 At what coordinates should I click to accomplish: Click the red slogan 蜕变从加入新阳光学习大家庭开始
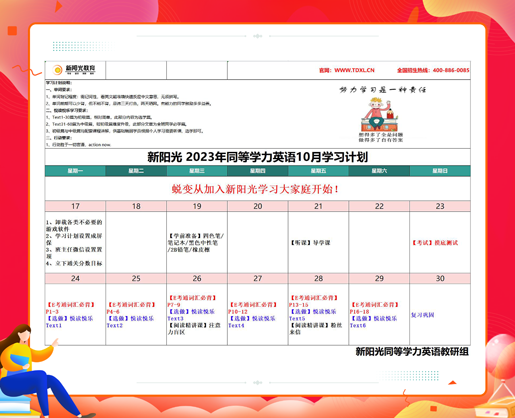[255, 189]
